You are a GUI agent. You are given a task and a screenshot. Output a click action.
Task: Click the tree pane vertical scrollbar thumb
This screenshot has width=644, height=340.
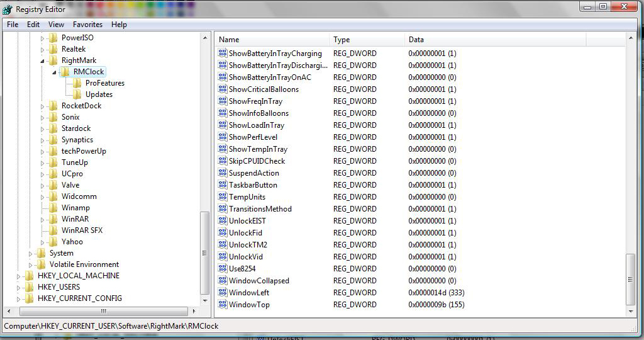click(204, 253)
